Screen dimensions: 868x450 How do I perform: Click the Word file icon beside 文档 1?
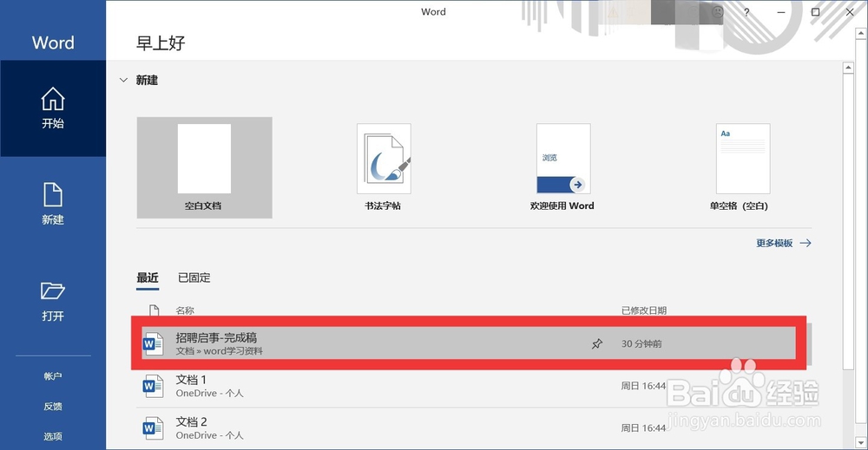coord(153,386)
